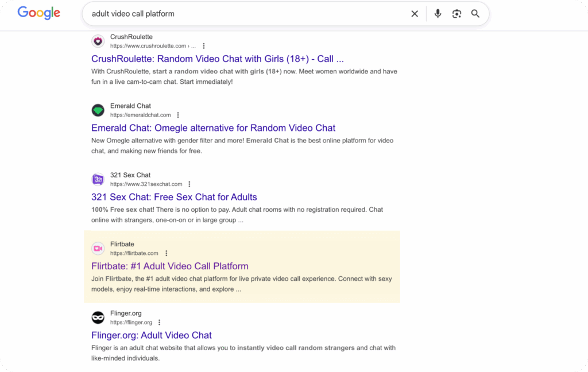
Task: Open '321 Sex Chat: Free Sex Chat for Adults' link
Action: 174,197
